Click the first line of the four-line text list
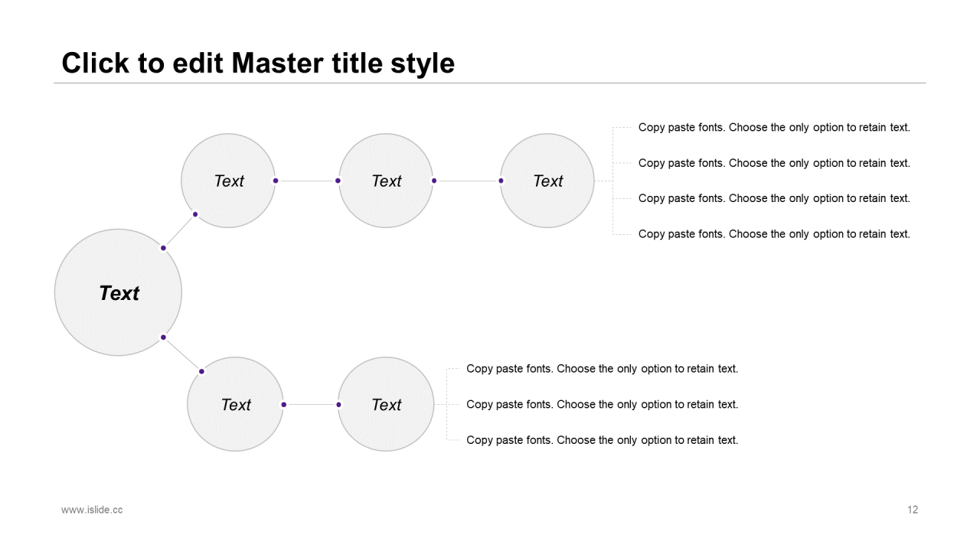This screenshot has width=980, height=551. (774, 128)
